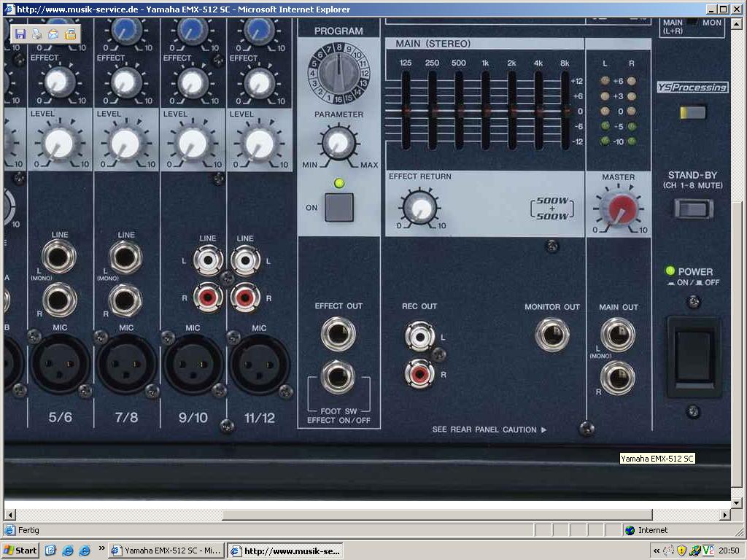Click the faded gray tray icon next to «

click(669, 551)
